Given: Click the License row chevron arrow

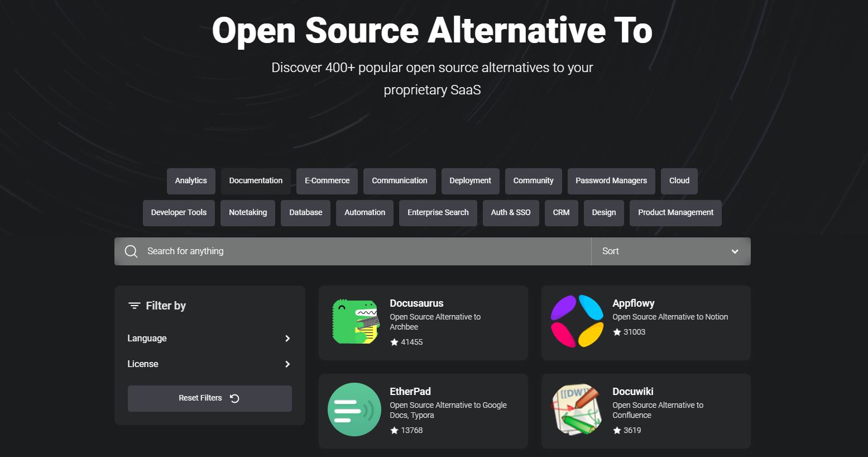Looking at the screenshot, I should [x=287, y=364].
